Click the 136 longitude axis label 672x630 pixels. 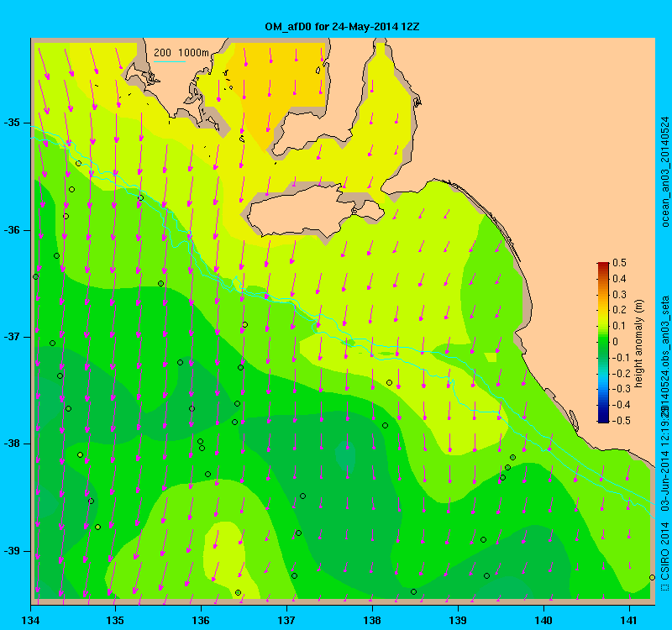click(x=201, y=620)
